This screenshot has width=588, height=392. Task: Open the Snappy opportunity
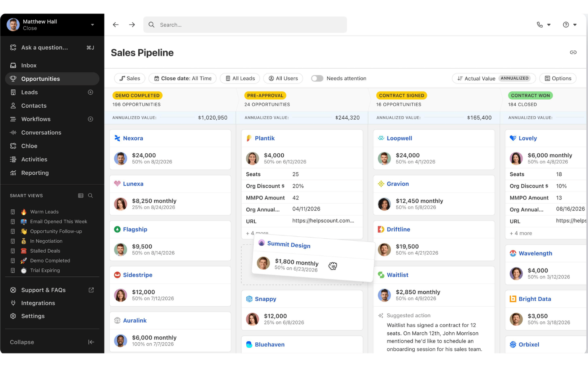265,299
